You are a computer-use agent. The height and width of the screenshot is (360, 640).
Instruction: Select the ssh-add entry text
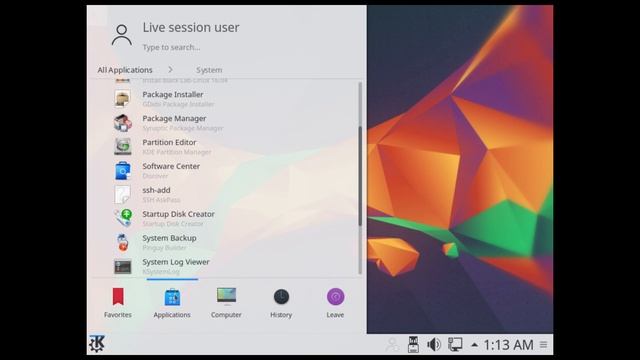click(156, 190)
